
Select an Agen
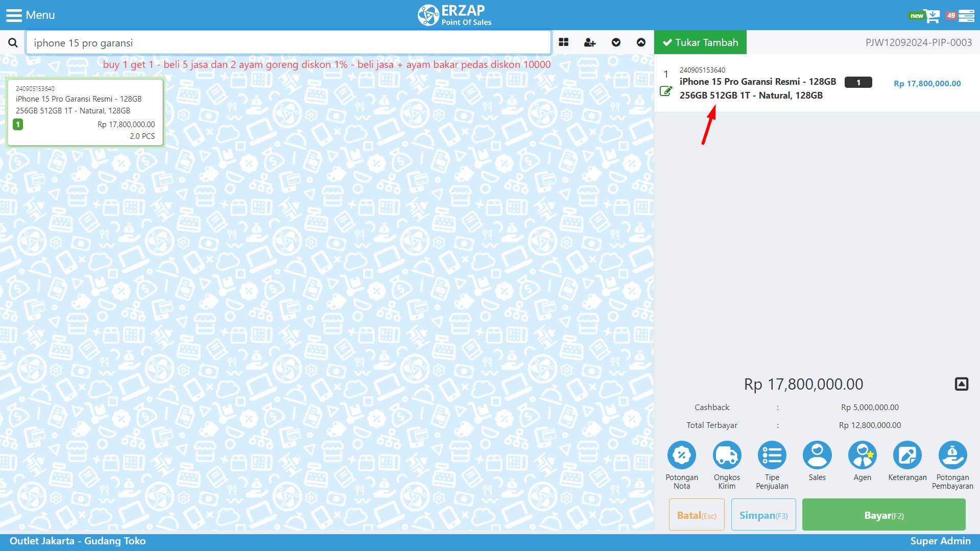click(x=863, y=461)
